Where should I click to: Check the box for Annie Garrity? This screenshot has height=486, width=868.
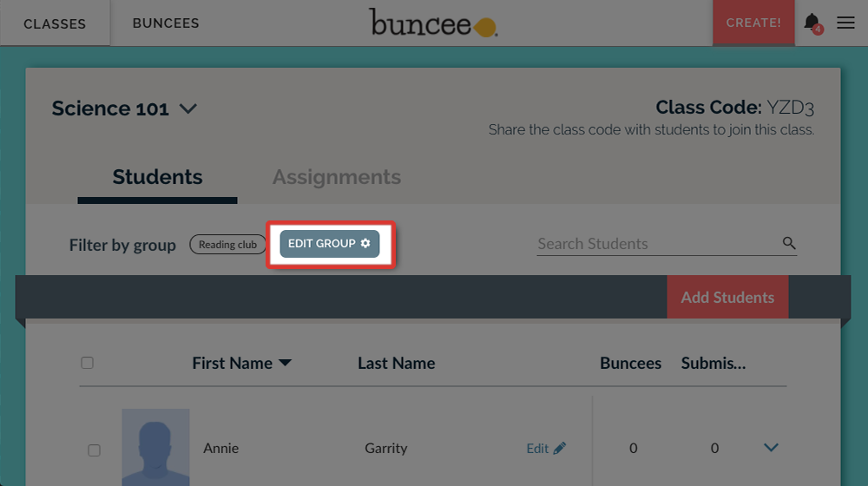pyautogui.click(x=94, y=450)
